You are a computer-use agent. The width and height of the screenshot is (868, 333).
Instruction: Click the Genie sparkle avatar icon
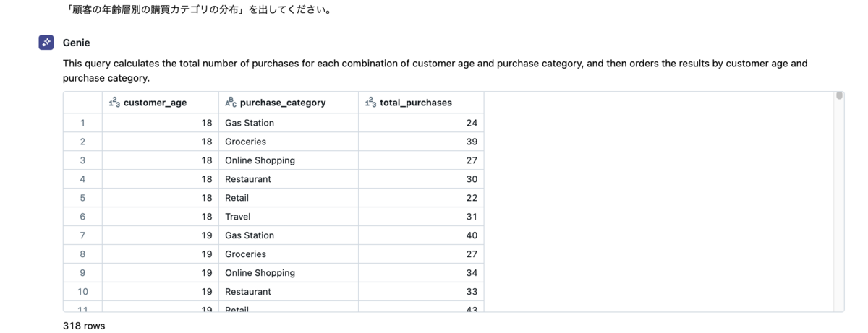(46, 43)
